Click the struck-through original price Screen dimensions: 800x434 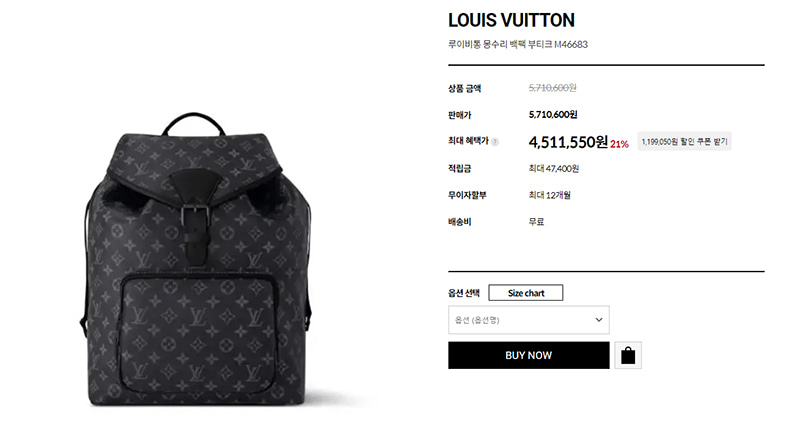553,88
